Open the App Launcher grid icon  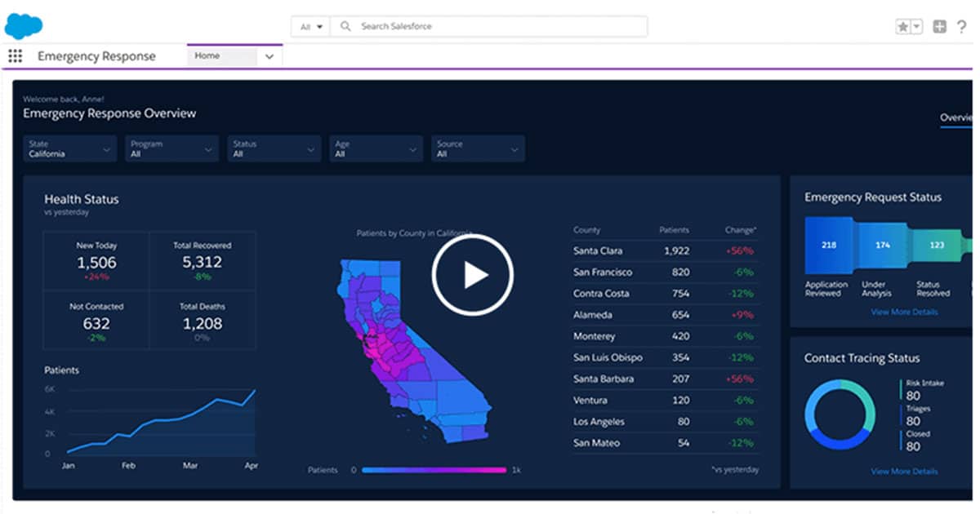pyautogui.click(x=15, y=56)
